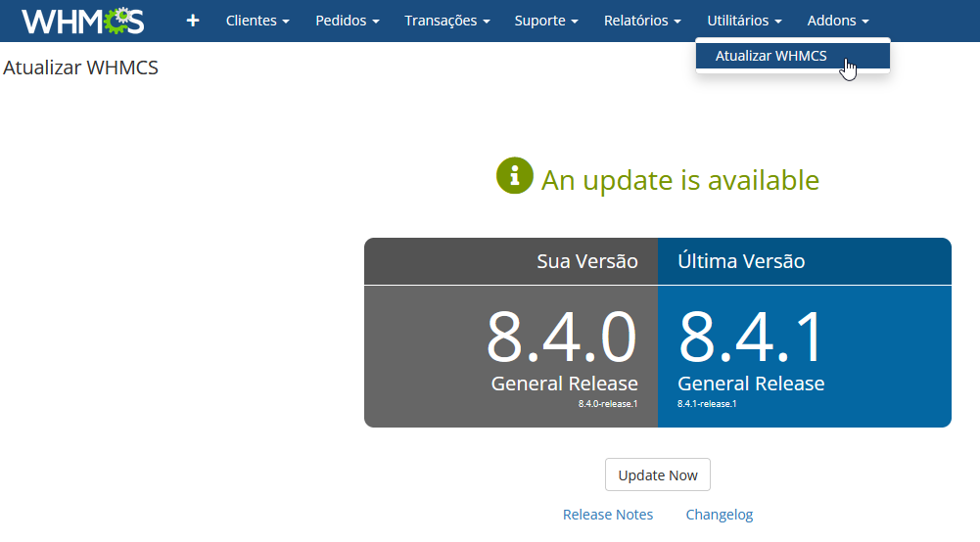Click the 'An update is available' text
This screenshot has height=542, width=980.
(x=680, y=180)
